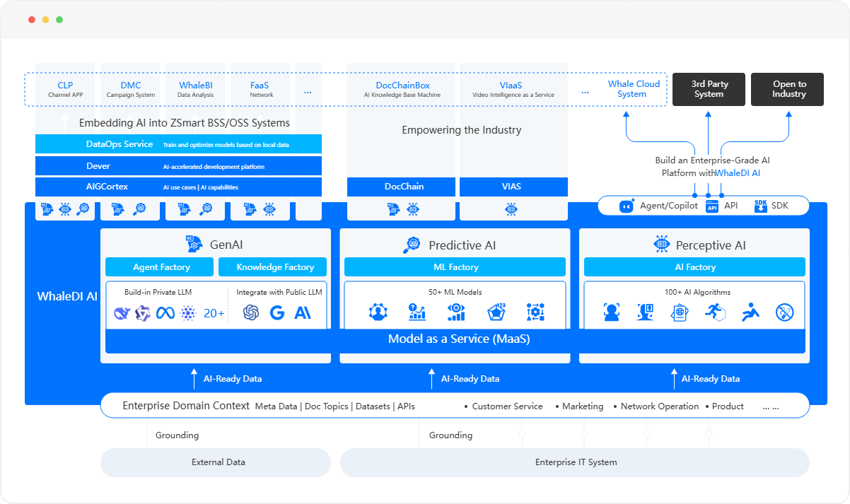The width and height of the screenshot is (850, 504).
Task: Click the Dever platform row
Action: 178,166
